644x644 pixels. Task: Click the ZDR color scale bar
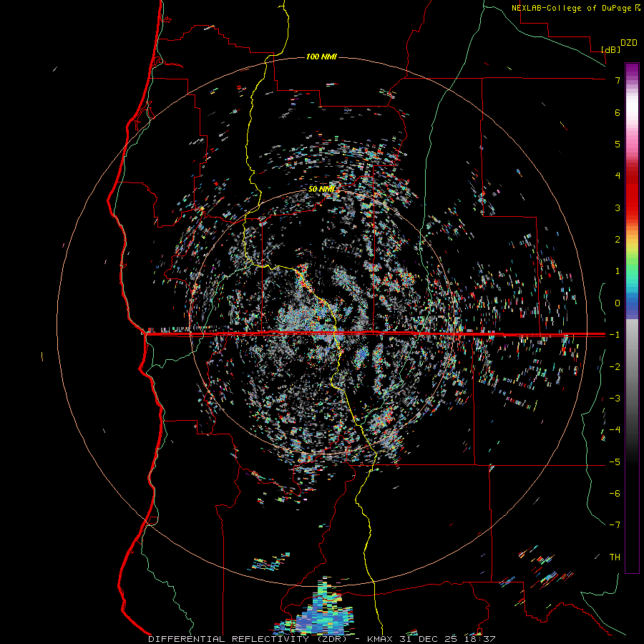pyautogui.click(x=632, y=318)
